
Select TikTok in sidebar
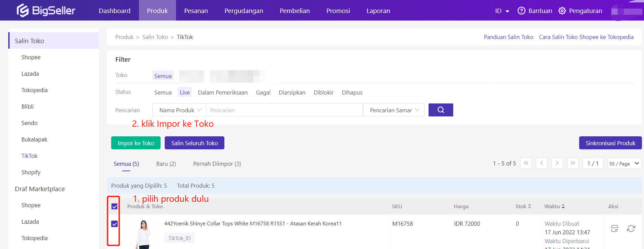tap(30, 156)
